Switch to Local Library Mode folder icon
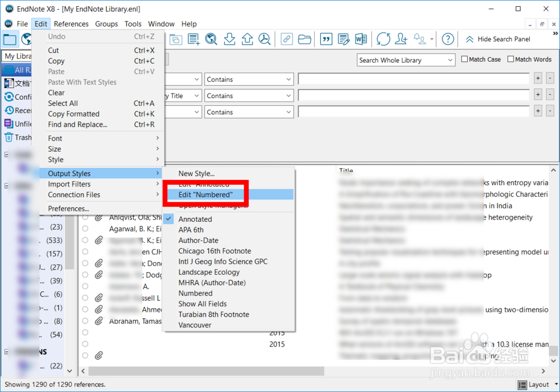Screen dimensions: 560x392 coord(10,39)
